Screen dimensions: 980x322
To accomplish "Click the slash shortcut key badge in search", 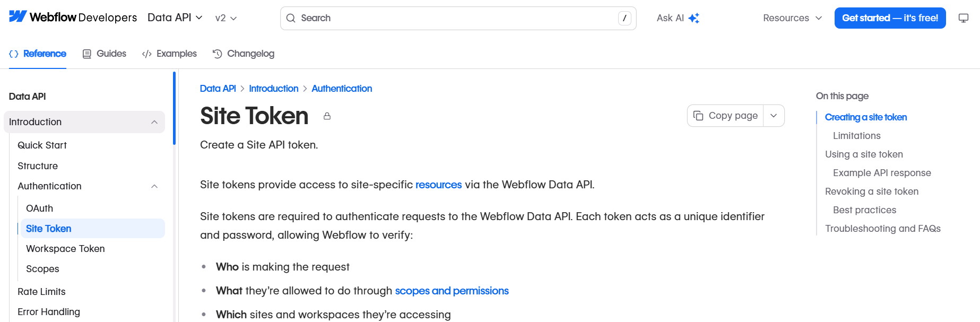I will click(625, 18).
